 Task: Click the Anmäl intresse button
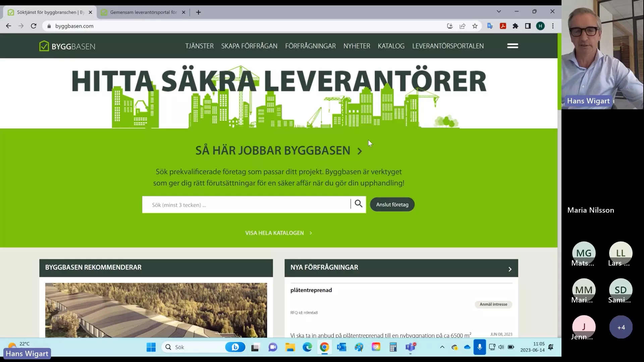pyautogui.click(x=493, y=304)
